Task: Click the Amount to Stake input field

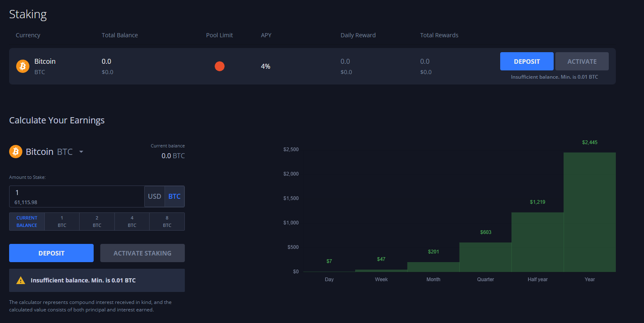Action: pos(77,193)
